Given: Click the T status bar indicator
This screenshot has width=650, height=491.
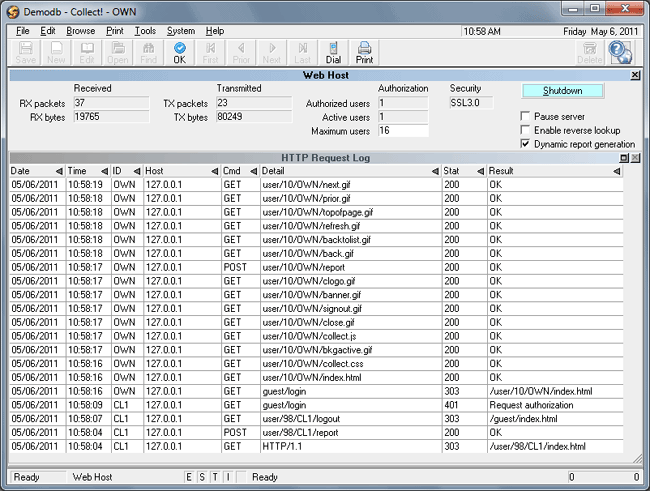Looking at the screenshot, I should click(x=215, y=477).
